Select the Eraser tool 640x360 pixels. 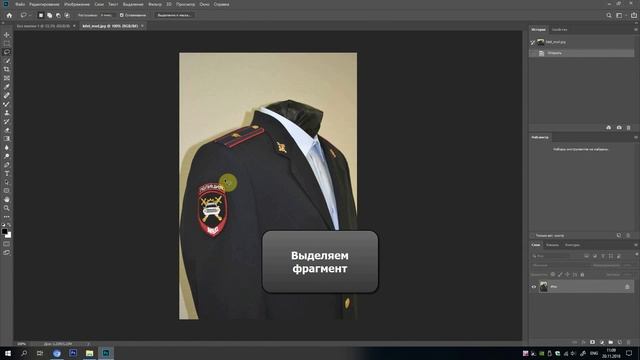(x=7, y=130)
